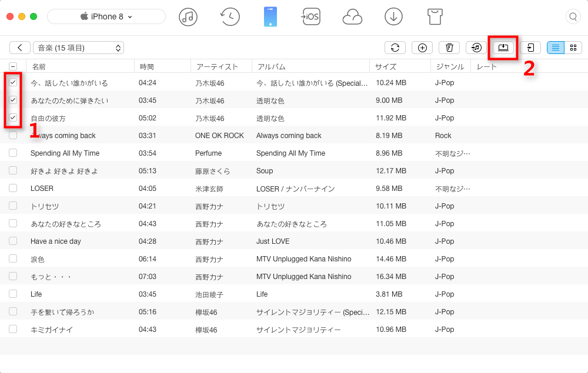Check the キミガイナイ song checkbox
588x373 pixels.
click(13, 329)
